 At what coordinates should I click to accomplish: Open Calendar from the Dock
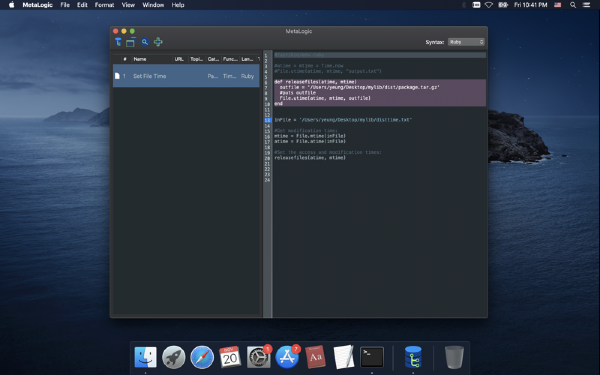(230, 357)
